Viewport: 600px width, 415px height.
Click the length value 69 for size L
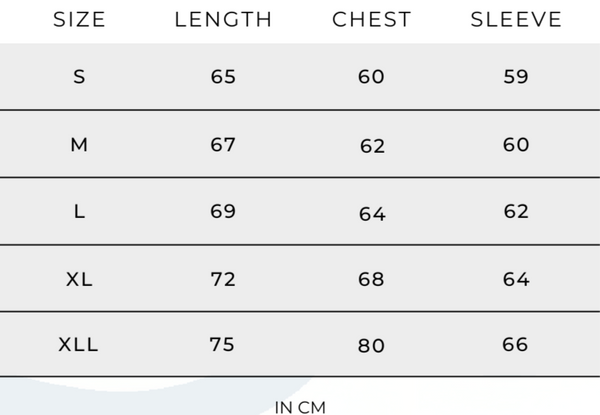pos(223,212)
